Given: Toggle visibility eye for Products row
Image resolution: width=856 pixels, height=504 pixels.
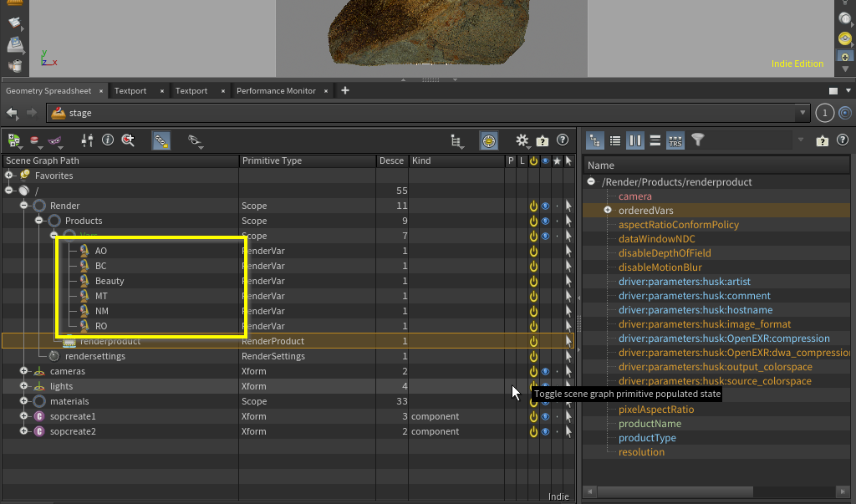Looking at the screenshot, I should (545, 221).
